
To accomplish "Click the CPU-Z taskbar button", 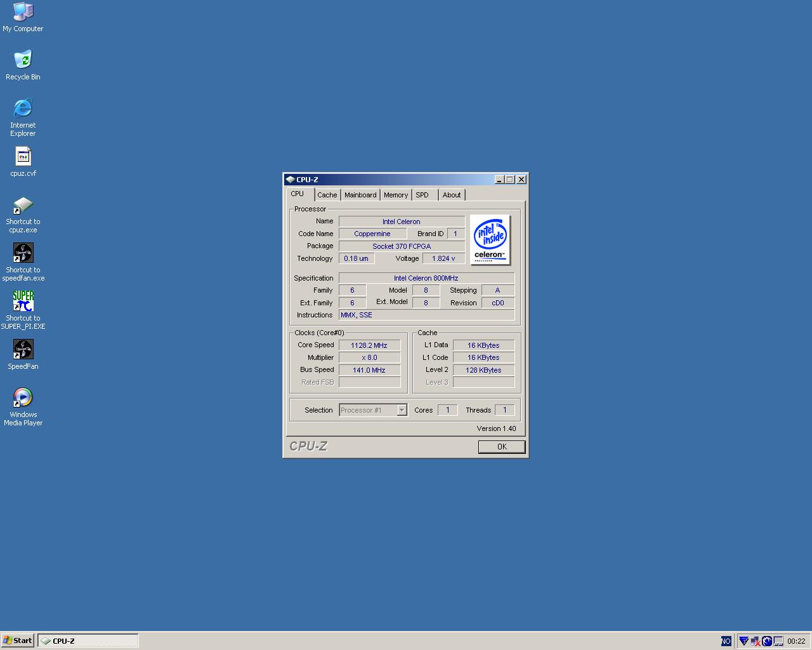I will click(88, 640).
